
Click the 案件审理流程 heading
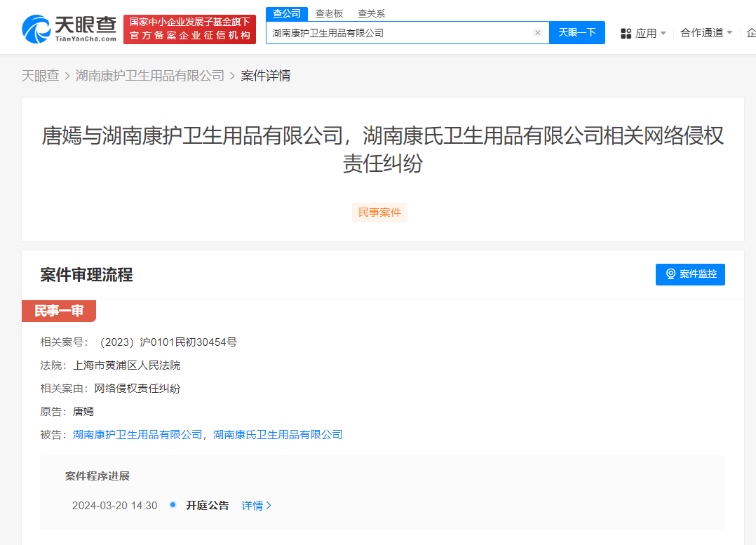[x=87, y=275]
